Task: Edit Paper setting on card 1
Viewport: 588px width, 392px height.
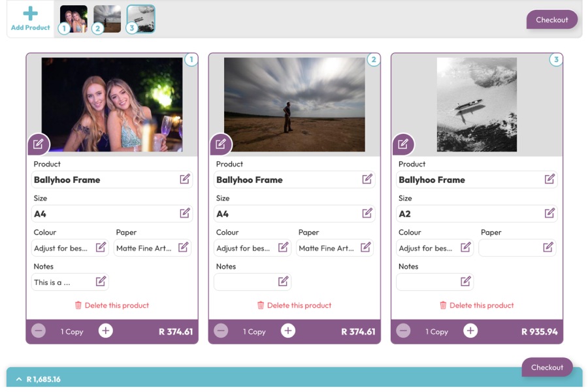Action: click(183, 247)
